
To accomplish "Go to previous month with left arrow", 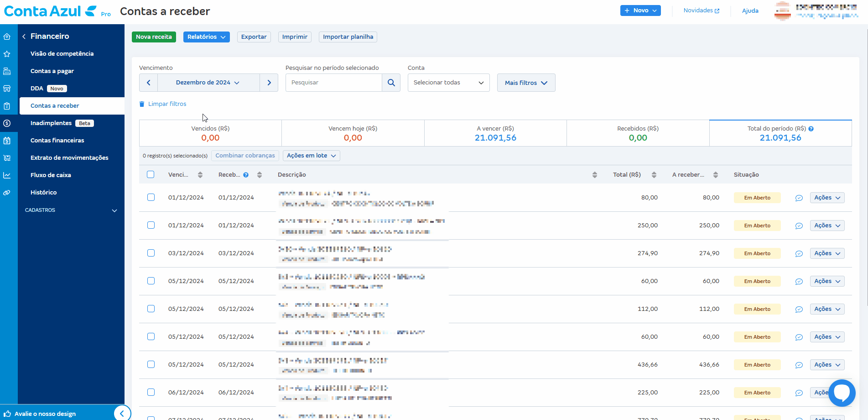I will pos(148,83).
